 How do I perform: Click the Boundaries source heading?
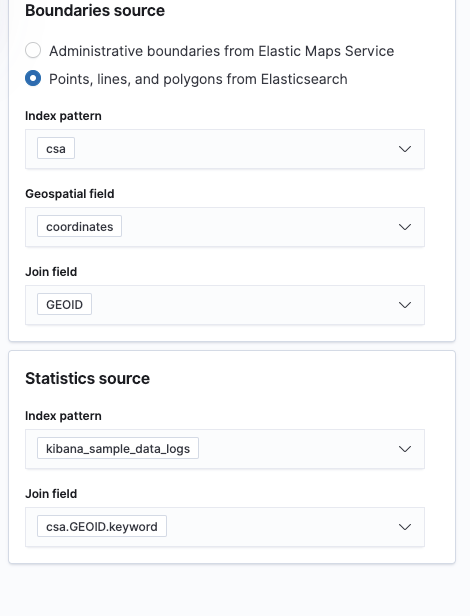tap(95, 11)
